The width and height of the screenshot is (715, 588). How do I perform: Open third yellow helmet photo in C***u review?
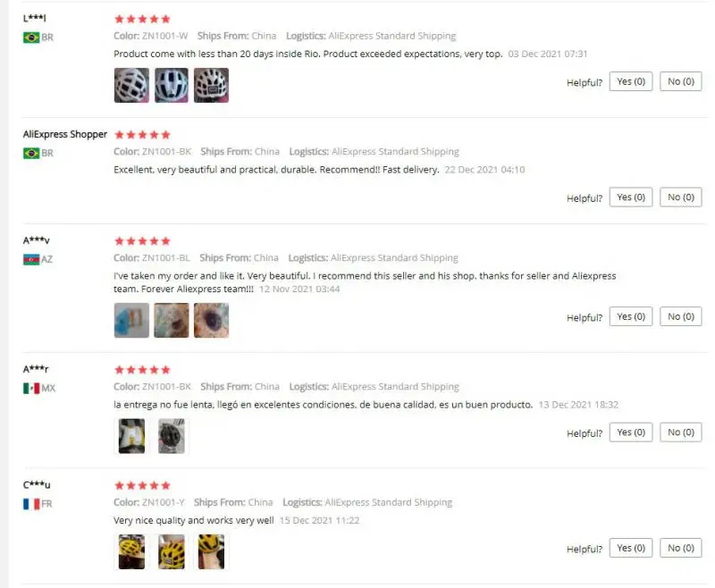(211, 552)
